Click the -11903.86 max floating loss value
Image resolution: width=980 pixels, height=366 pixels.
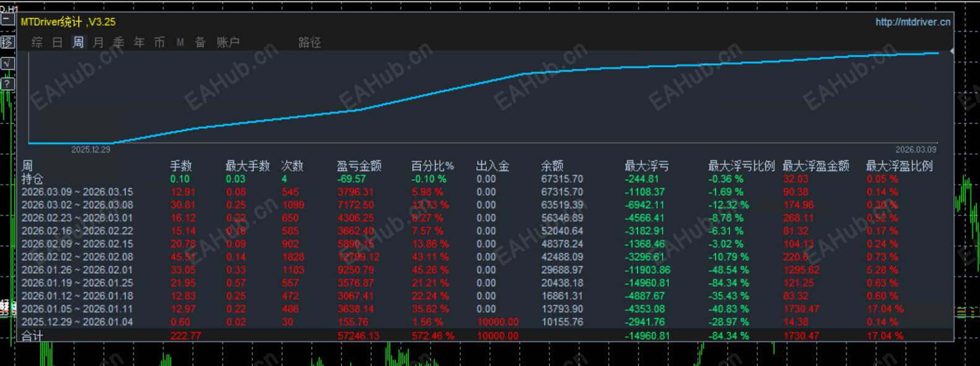click(648, 270)
